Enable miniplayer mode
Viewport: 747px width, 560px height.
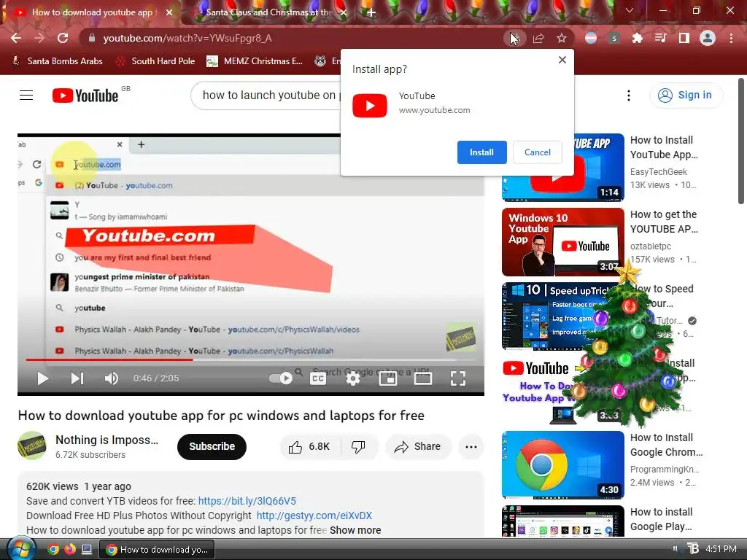pyautogui.click(x=388, y=378)
